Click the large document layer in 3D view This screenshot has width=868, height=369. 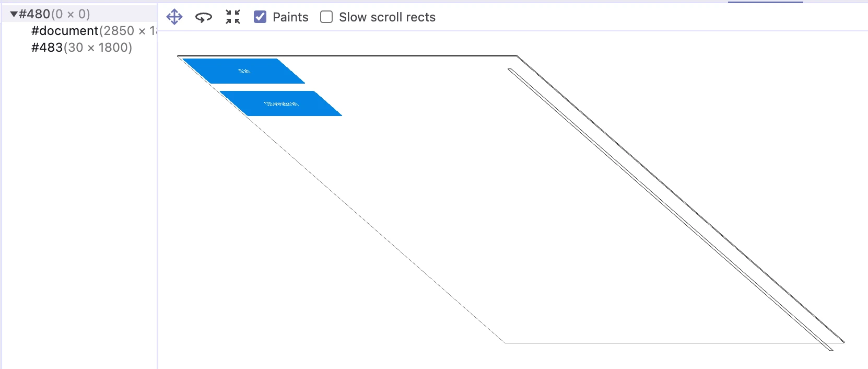coord(470,209)
